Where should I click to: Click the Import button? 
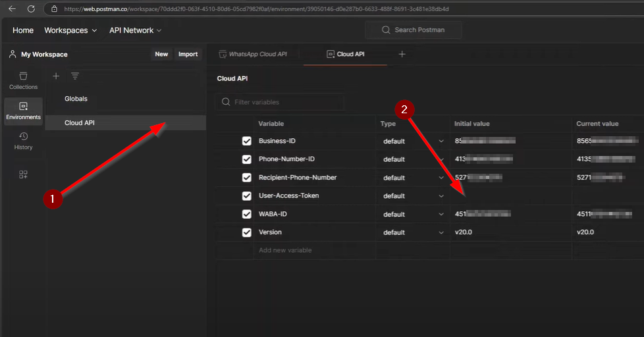(188, 54)
